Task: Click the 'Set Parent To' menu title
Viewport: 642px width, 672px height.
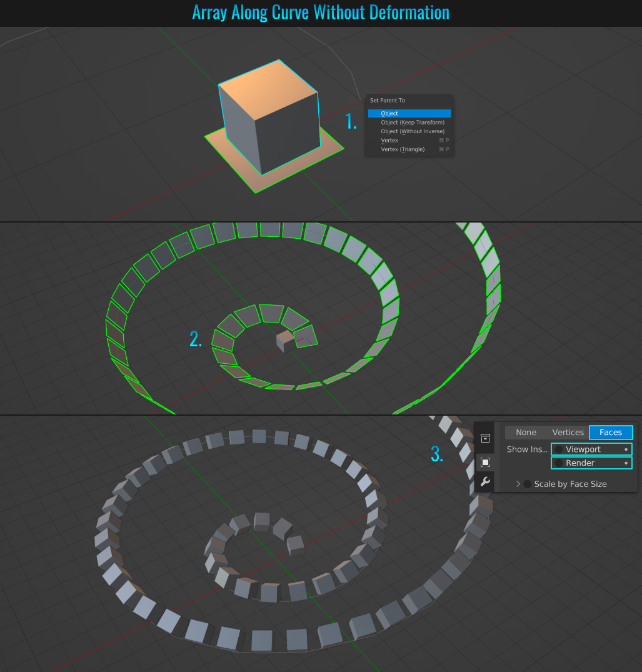Action: (x=388, y=100)
